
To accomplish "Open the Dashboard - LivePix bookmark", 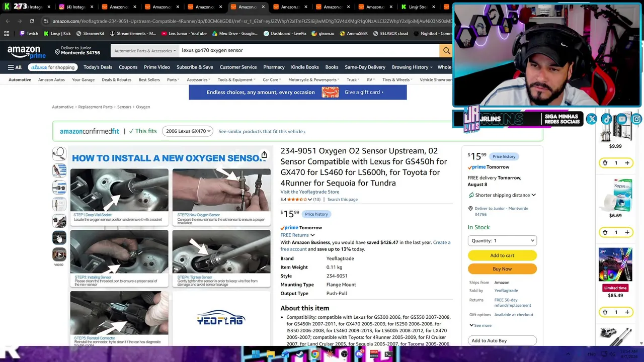I will [285, 34].
